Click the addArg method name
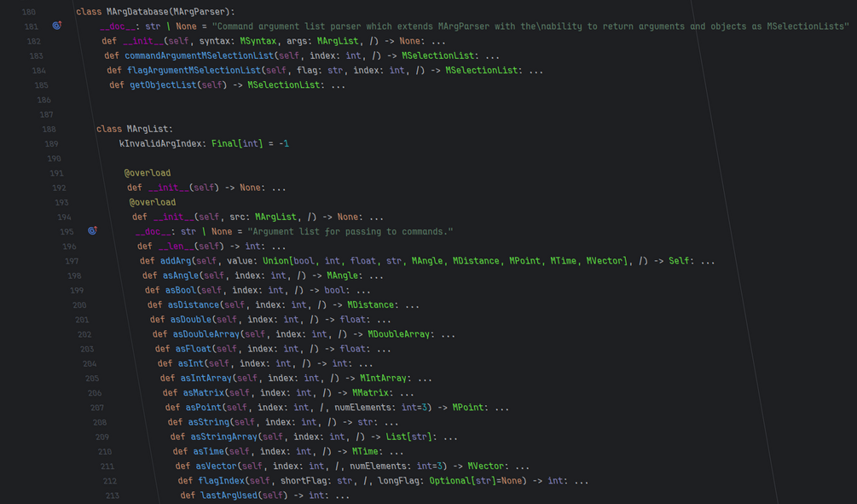The height and width of the screenshot is (504, 857). (x=176, y=261)
